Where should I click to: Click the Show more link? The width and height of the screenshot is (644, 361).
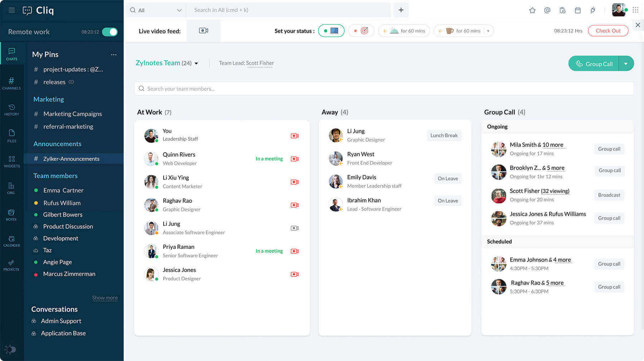pyautogui.click(x=105, y=298)
